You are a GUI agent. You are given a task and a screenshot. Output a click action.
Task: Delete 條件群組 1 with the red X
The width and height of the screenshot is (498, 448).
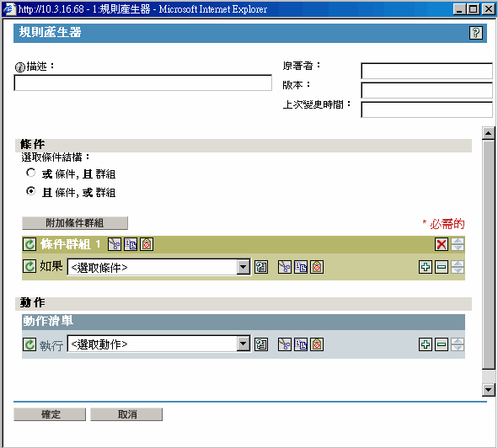(x=442, y=244)
